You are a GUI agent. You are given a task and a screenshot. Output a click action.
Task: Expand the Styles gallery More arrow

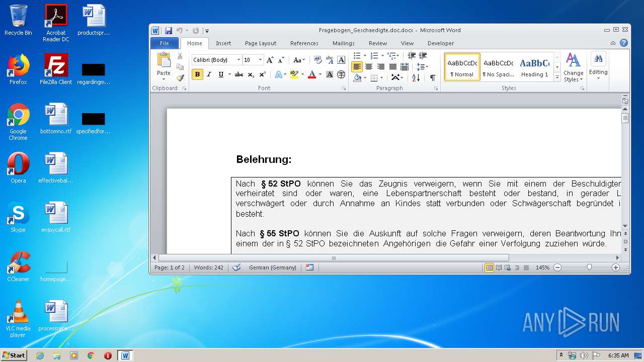(x=557, y=77)
